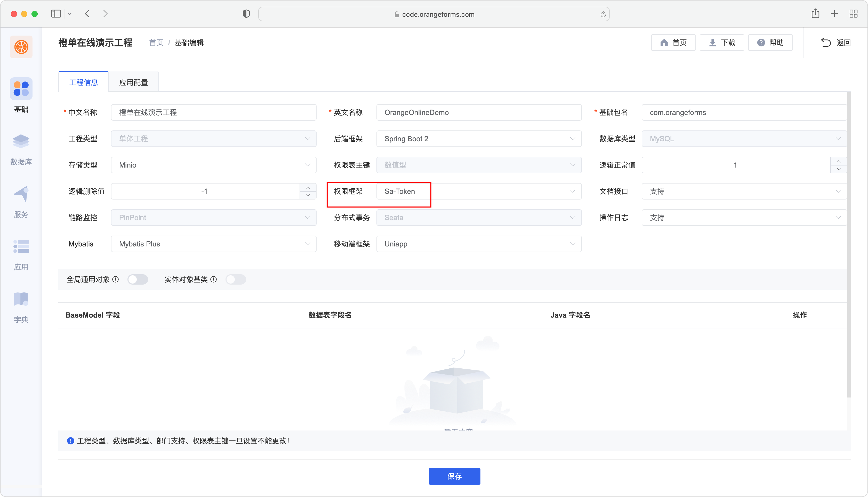Click the 字典 sidebar icon
868x497 pixels.
pos(21,307)
